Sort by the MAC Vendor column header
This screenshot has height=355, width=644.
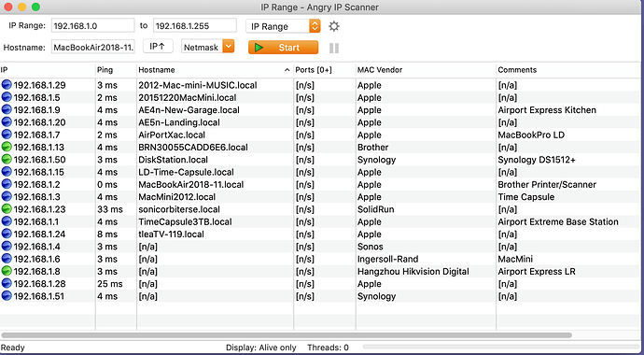pyautogui.click(x=426, y=70)
